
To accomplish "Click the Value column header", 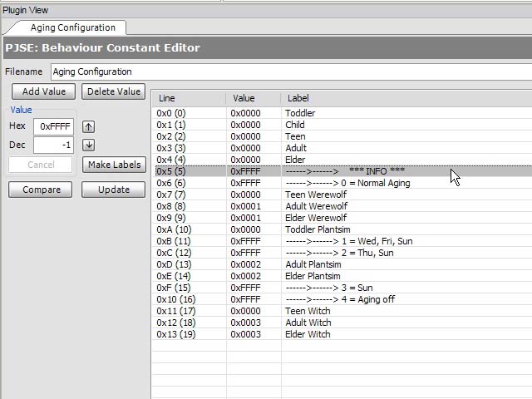I will tap(253, 98).
